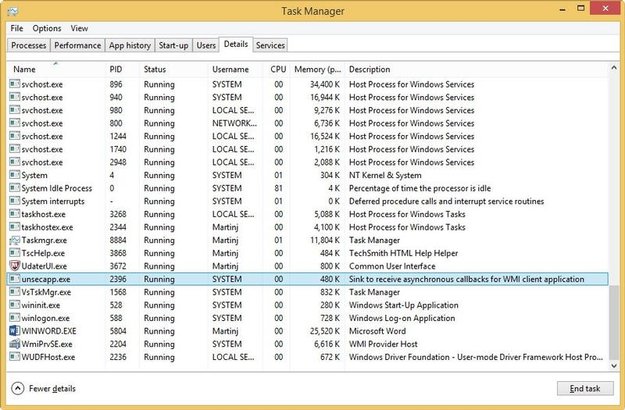Click the TscHelp.exe icon
The width and height of the screenshot is (625, 410).
coord(15,253)
